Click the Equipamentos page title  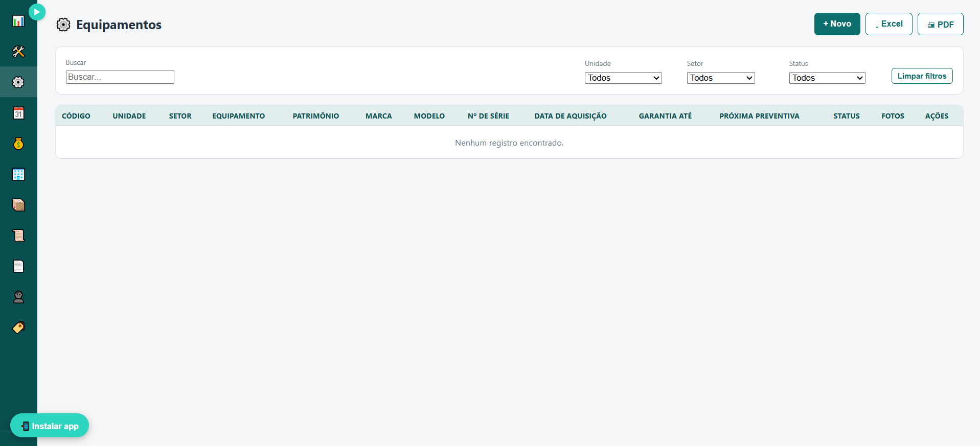point(119,25)
